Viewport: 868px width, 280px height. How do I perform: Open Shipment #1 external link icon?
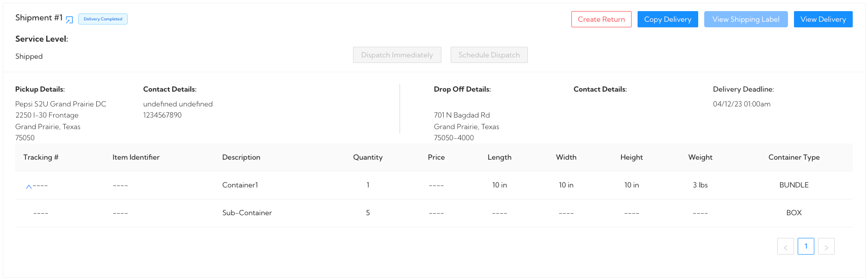click(x=69, y=19)
